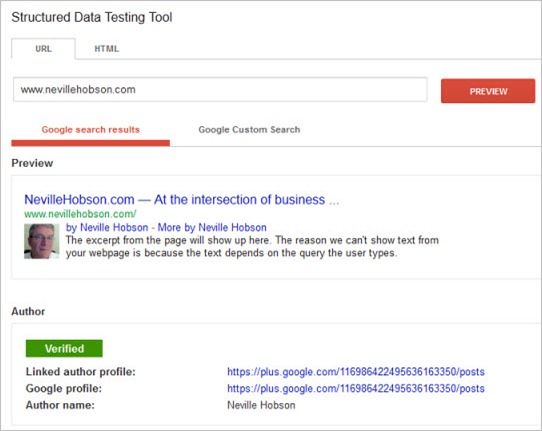Click the 'Google profile:' label
Screen dimensions: 542x431
[64, 388]
